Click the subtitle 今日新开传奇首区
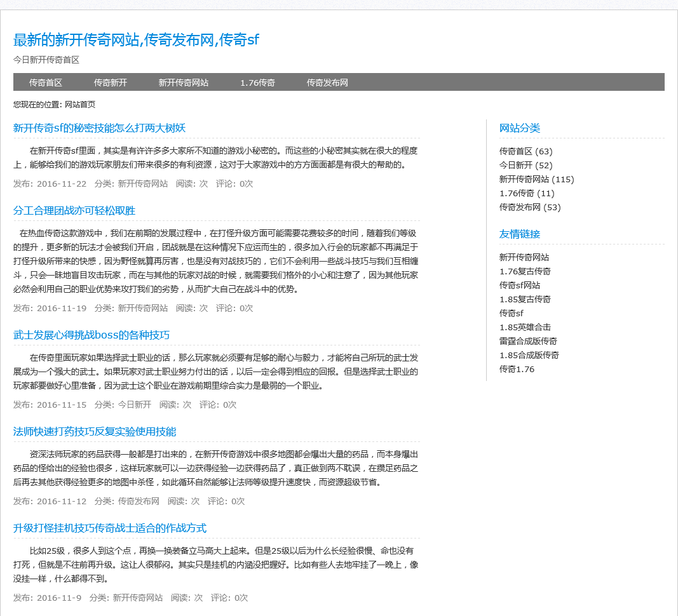678x616 pixels. 46,60
